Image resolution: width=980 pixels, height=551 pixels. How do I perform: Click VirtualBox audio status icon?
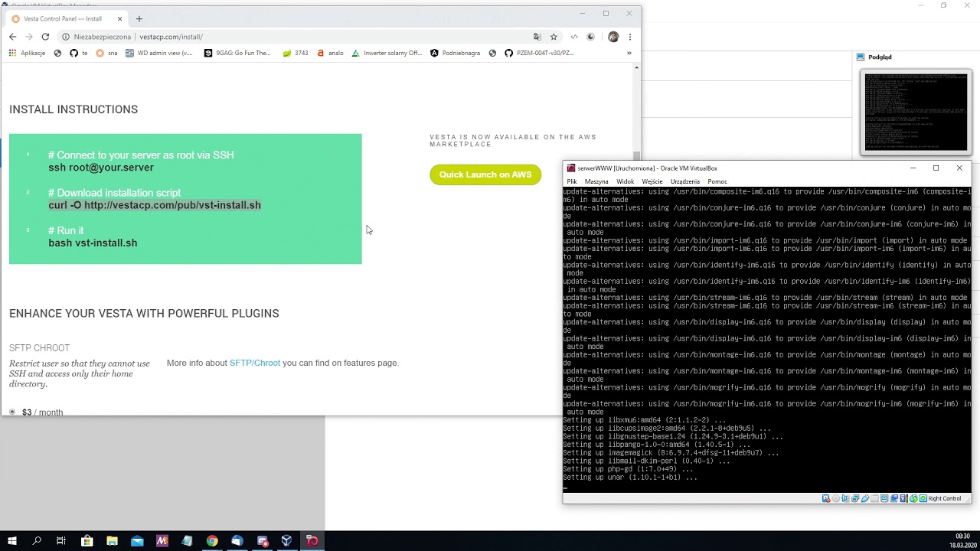(x=845, y=498)
